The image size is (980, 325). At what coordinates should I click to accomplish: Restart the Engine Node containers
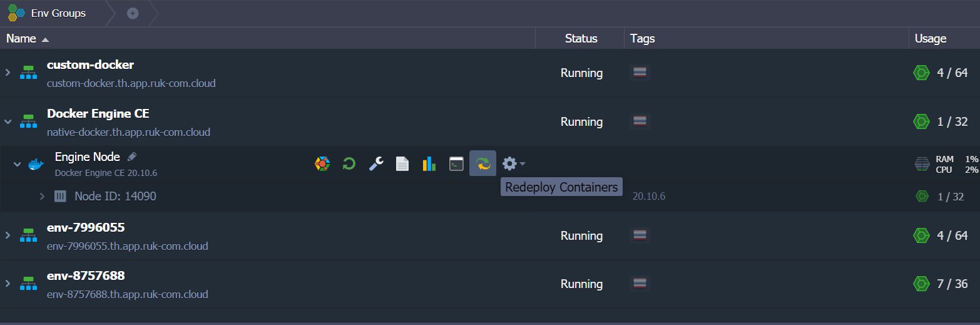349,164
